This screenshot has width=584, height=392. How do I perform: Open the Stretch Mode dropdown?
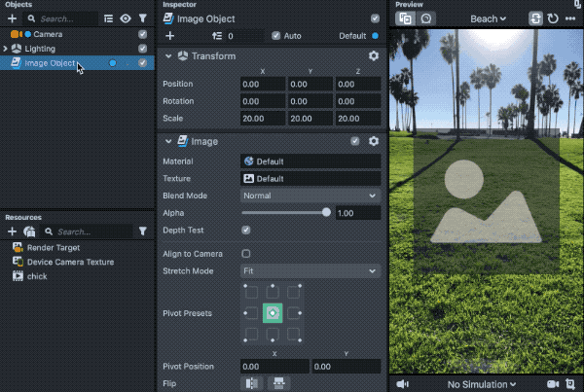coord(310,269)
